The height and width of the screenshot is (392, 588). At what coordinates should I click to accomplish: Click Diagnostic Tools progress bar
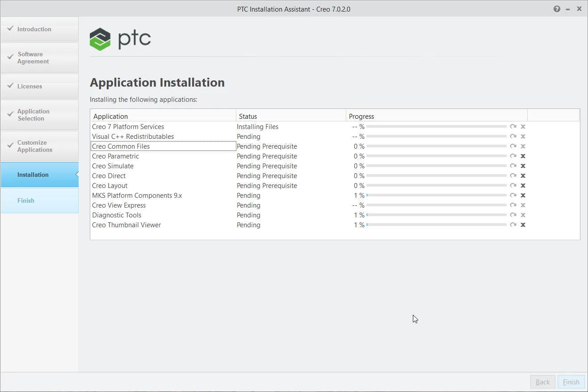pyautogui.click(x=437, y=215)
